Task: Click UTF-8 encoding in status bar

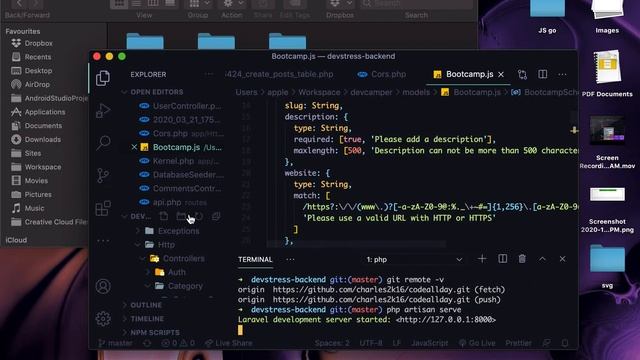Action: coord(371,343)
